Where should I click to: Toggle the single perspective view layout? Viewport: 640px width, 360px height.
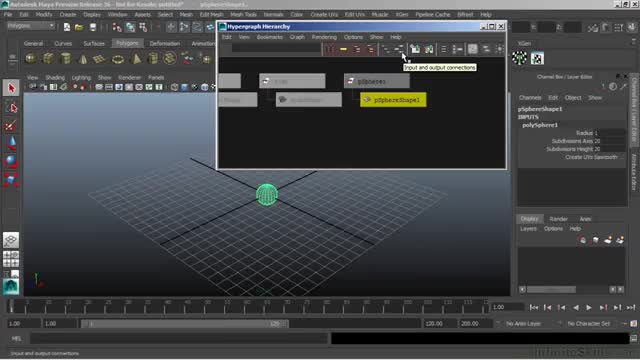point(11,240)
